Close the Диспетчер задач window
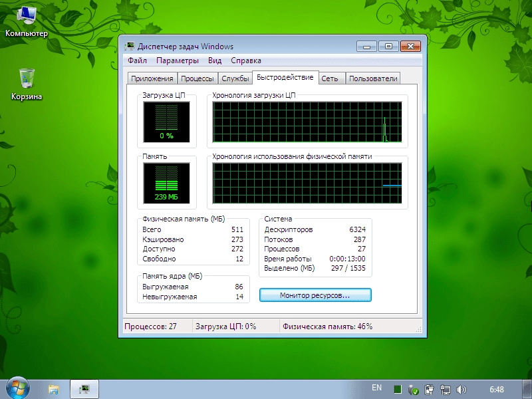532x399 pixels. click(410, 46)
